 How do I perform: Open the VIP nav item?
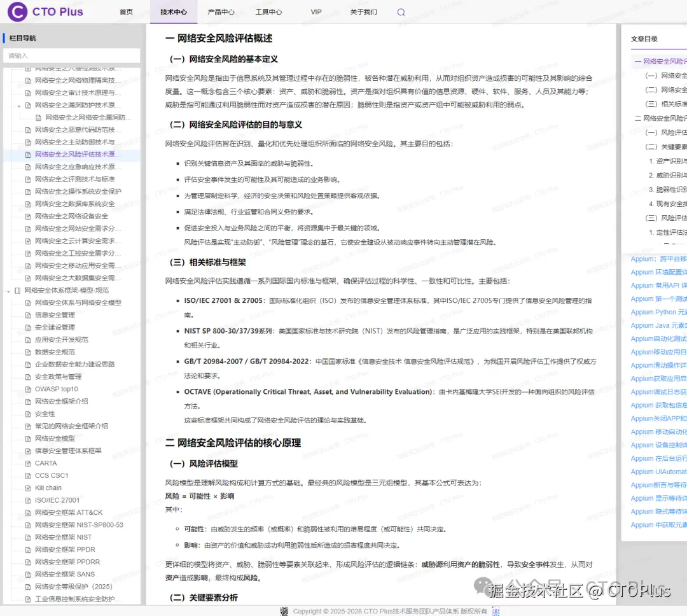[316, 12]
